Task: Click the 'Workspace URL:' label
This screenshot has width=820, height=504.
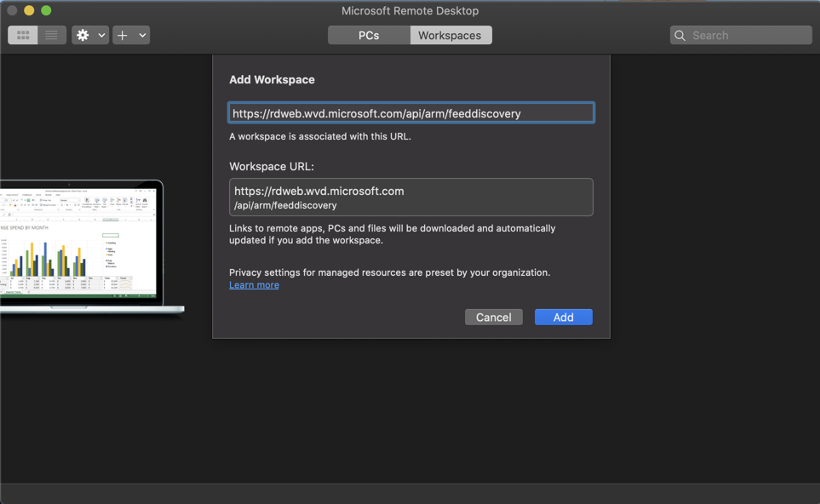Action: click(x=271, y=166)
